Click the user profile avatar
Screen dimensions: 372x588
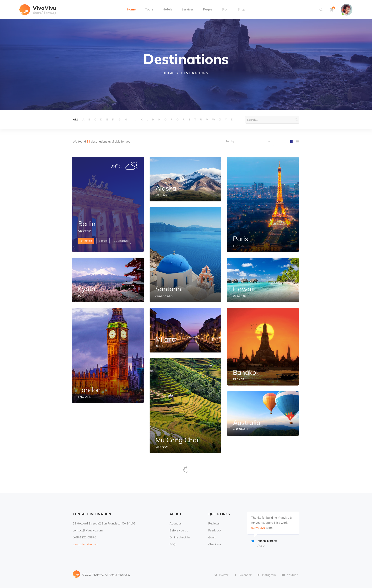346,10
